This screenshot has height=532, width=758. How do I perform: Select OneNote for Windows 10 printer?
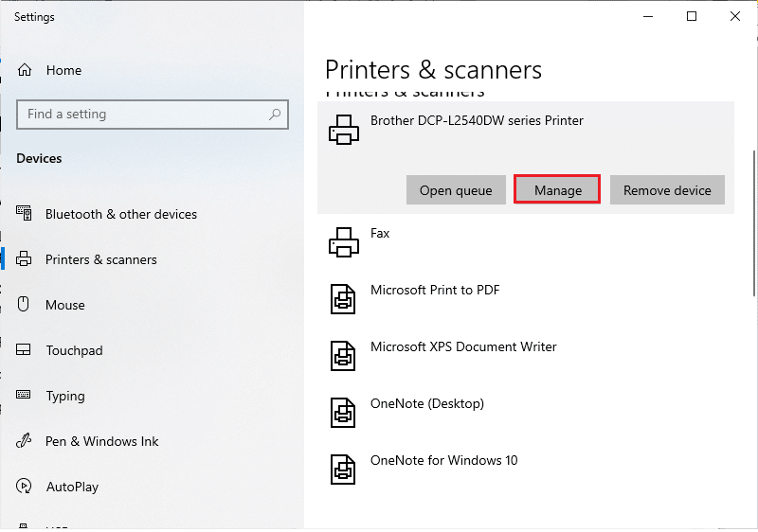pos(526,470)
